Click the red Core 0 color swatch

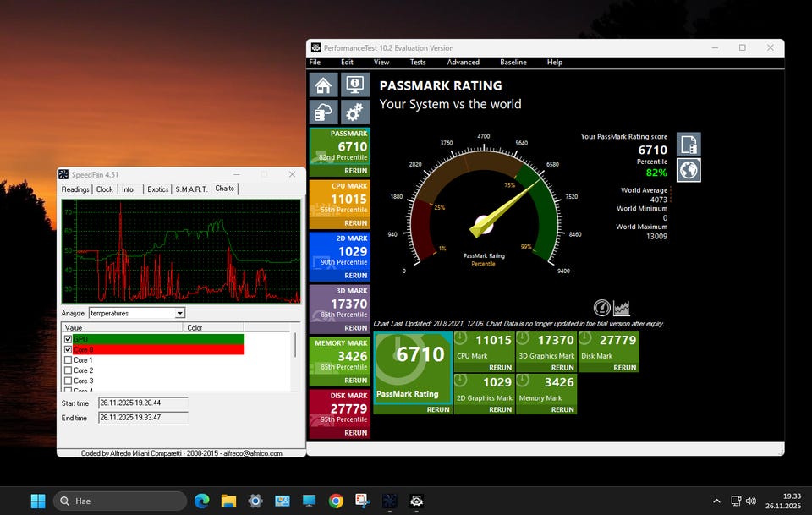(214, 349)
